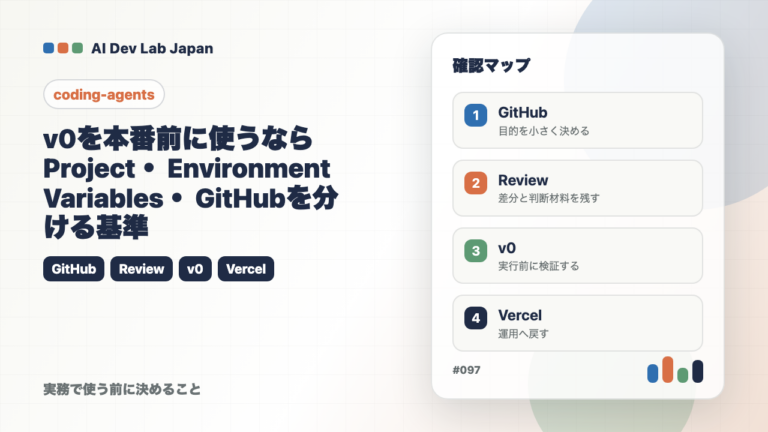Open the GitHub step card
Viewport: 768px width, 432px height.
(577, 120)
